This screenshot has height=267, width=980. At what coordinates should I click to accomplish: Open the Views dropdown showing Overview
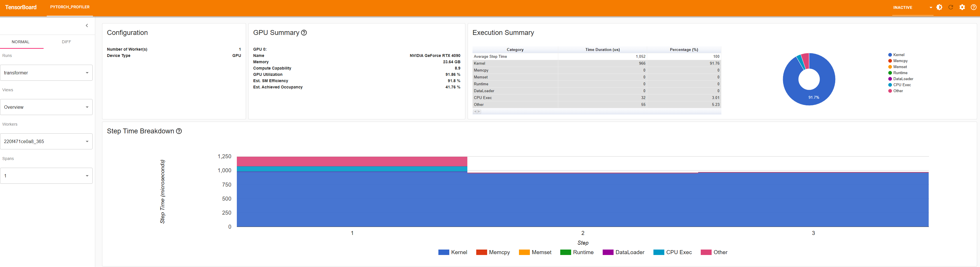(46, 107)
